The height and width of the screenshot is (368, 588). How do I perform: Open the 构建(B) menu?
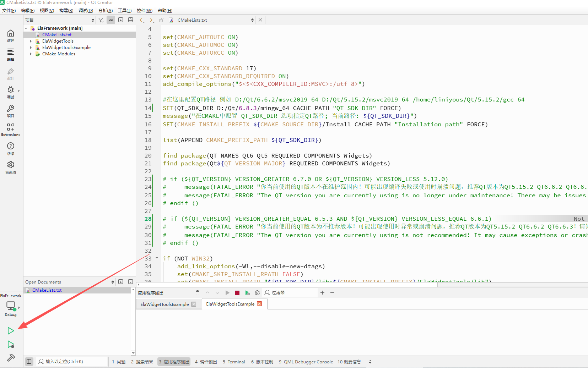coord(66,11)
